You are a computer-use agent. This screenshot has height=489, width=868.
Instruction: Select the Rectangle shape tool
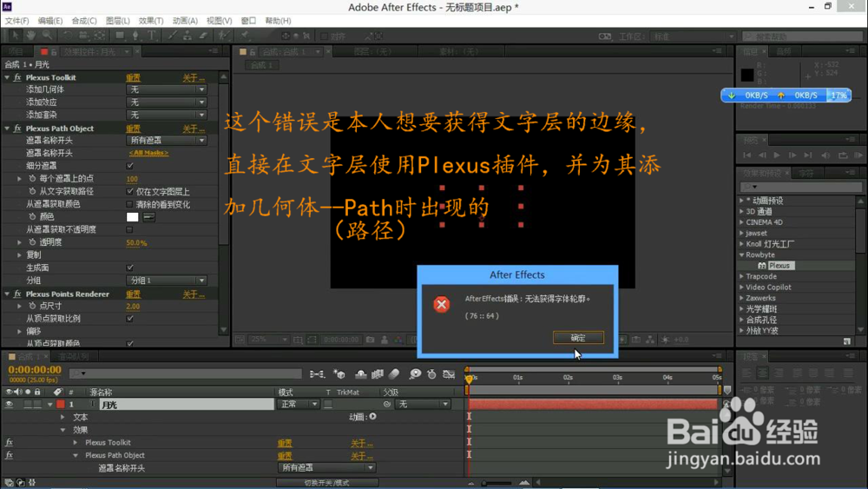(x=120, y=36)
